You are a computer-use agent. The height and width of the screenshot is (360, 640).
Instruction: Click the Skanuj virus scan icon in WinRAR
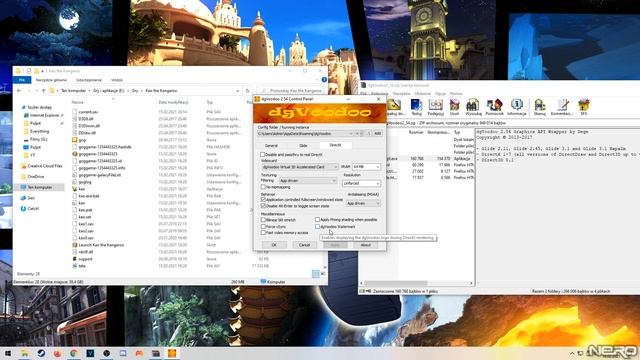pos(540,107)
